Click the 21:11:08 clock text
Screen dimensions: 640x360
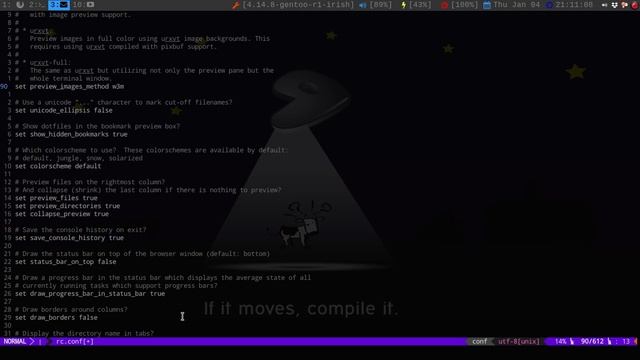point(574,5)
